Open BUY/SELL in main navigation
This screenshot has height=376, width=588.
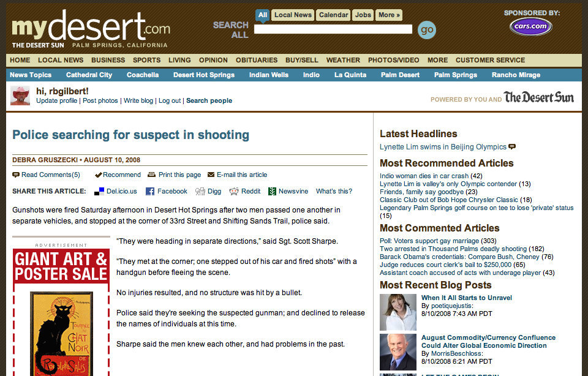tap(302, 60)
